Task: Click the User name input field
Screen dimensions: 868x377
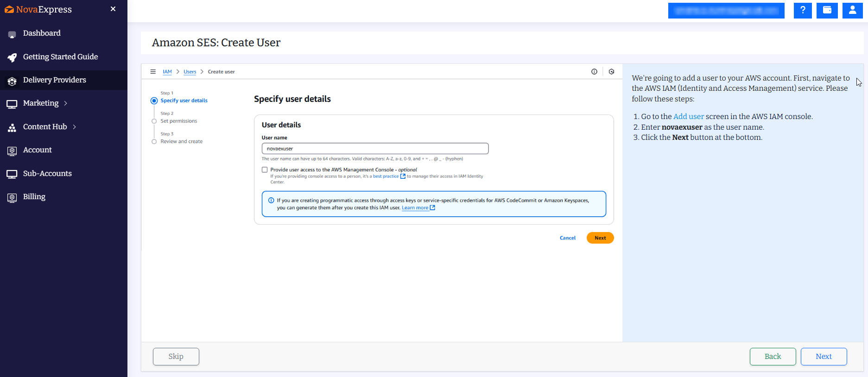Action: [375, 149]
